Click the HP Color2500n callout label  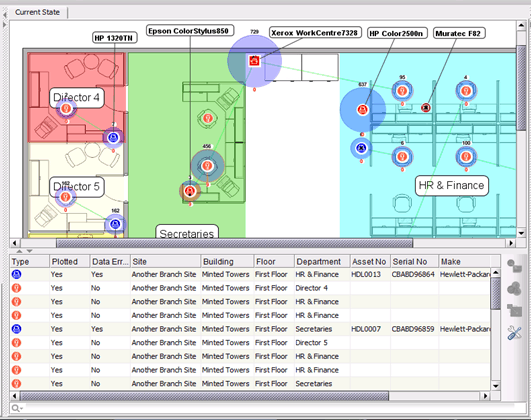point(397,33)
